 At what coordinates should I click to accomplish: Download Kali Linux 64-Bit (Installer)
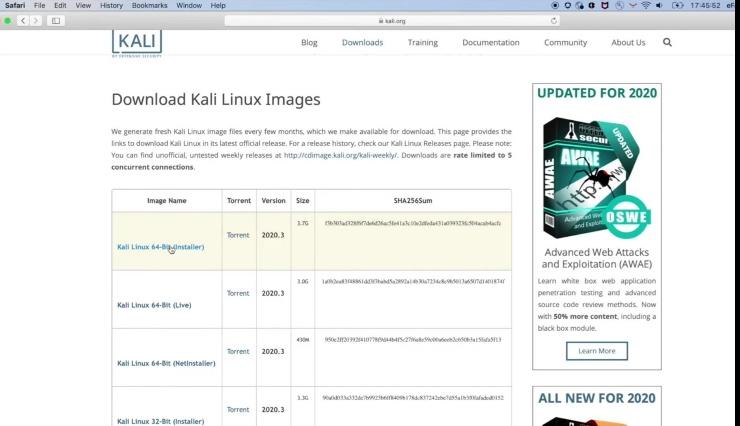click(x=160, y=247)
